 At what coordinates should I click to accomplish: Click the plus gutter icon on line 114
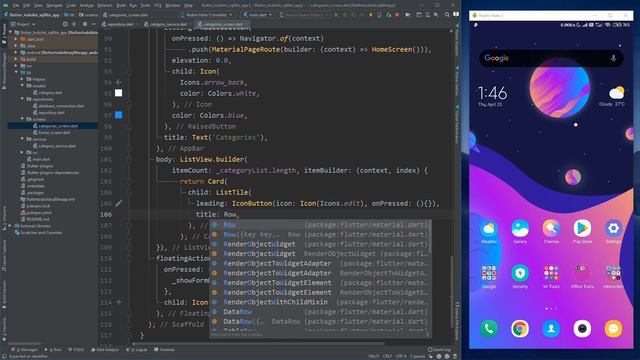pyautogui.click(x=119, y=302)
